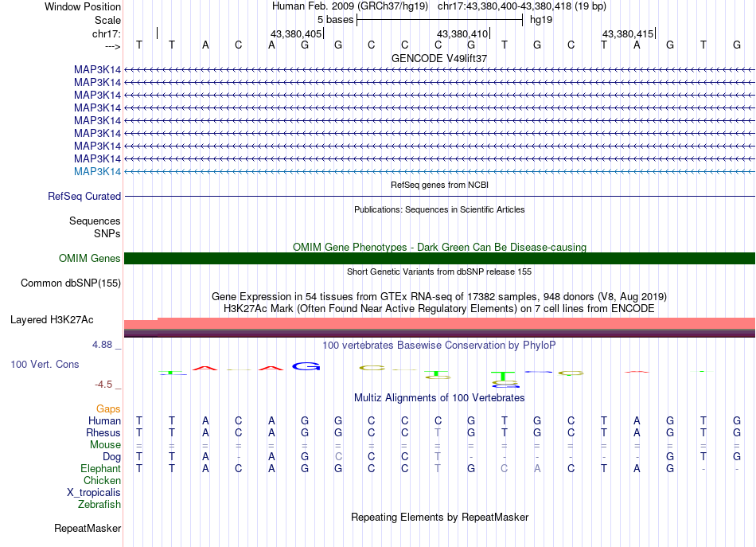This screenshot has width=756, height=547.
Task: Select the light blue MAP3K14 transcript label
Action: click(97, 172)
